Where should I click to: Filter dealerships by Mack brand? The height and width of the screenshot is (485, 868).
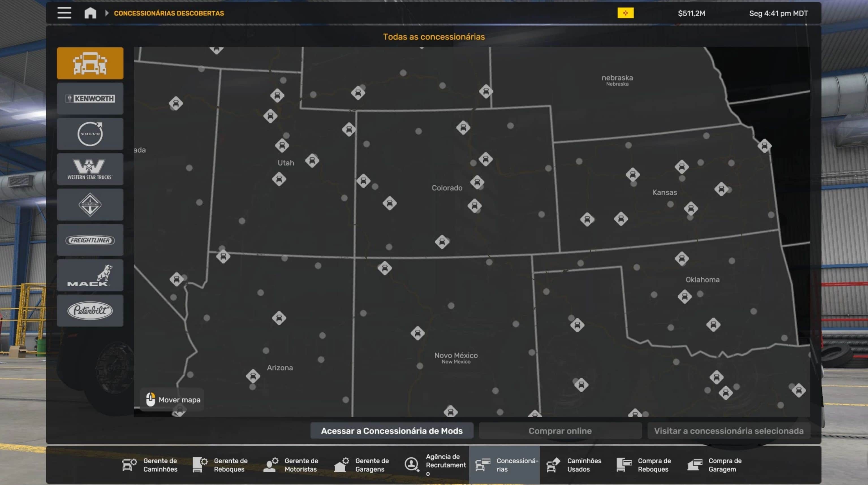pos(90,275)
